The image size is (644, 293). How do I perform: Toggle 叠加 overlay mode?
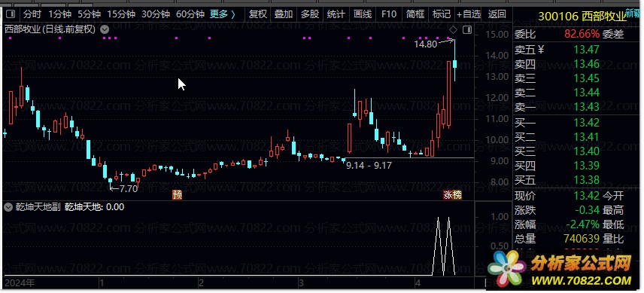pyautogui.click(x=284, y=14)
